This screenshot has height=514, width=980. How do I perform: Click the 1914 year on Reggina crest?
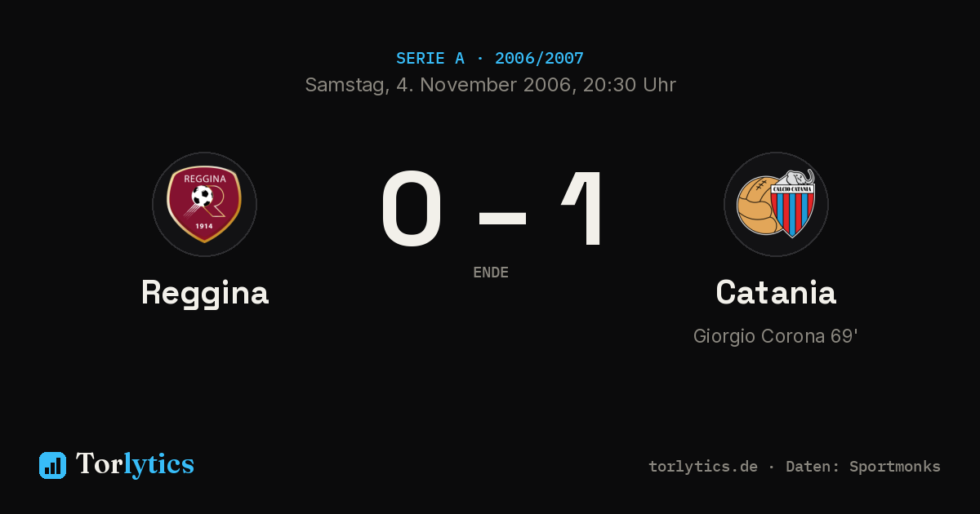click(x=204, y=225)
